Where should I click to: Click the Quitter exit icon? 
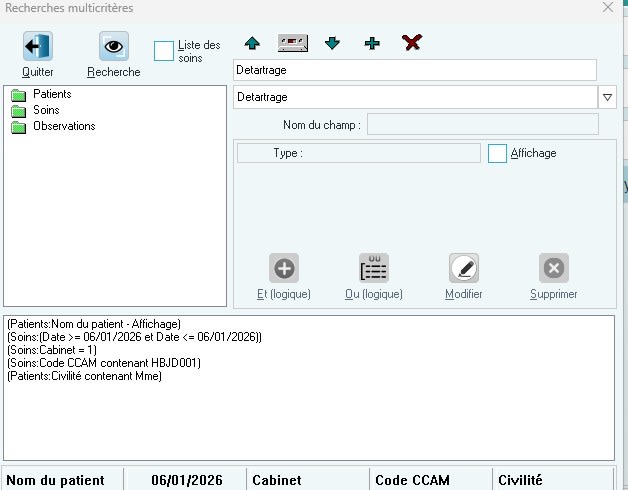click(x=37, y=47)
